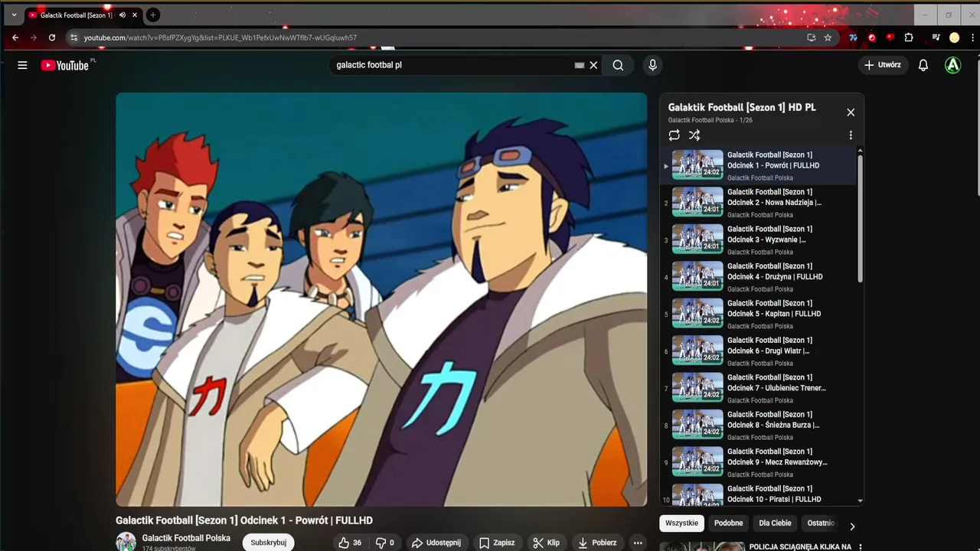The height and width of the screenshot is (551, 980).
Task: Play Odcinek 6 - Drugi Wiatr from playlist
Action: [x=759, y=351]
